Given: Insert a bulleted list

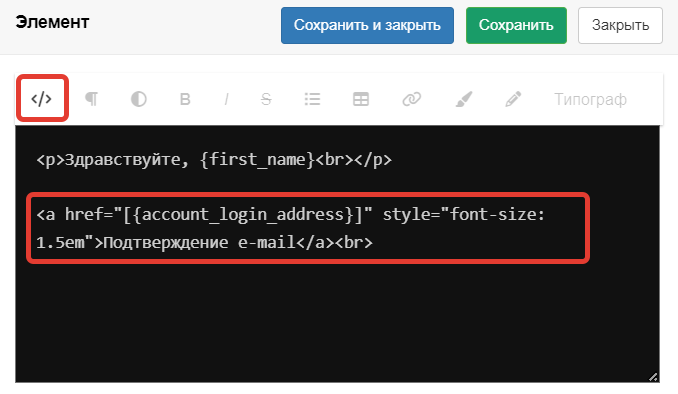Looking at the screenshot, I should pos(312,99).
